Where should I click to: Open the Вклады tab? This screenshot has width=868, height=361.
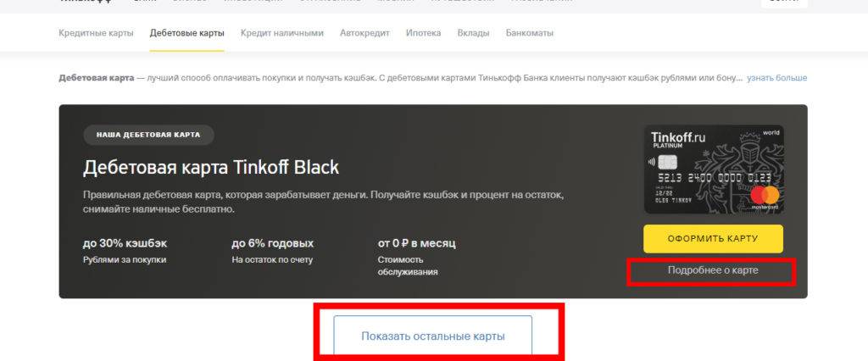coord(473,33)
